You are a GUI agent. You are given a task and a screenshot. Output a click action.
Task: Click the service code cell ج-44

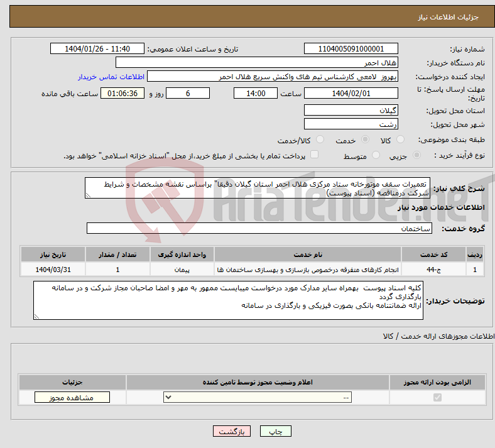tap(434, 270)
